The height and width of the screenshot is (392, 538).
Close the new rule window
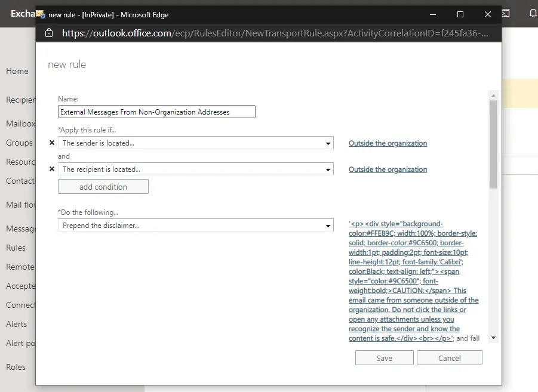(x=488, y=14)
